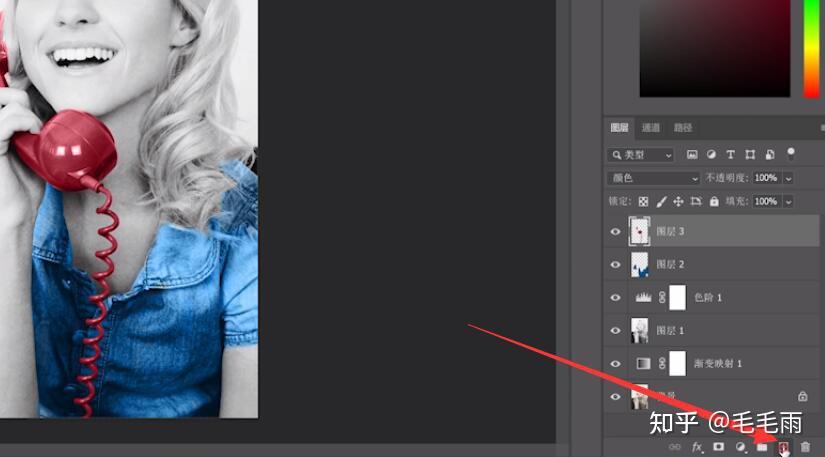Open layer styles fx button

pyautogui.click(x=697, y=447)
